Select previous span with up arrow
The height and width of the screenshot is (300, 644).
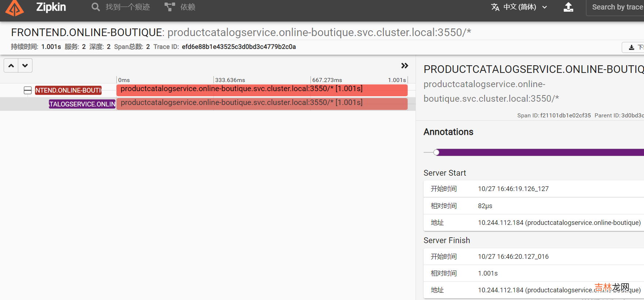pyautogui.click(x=11, y=66)
